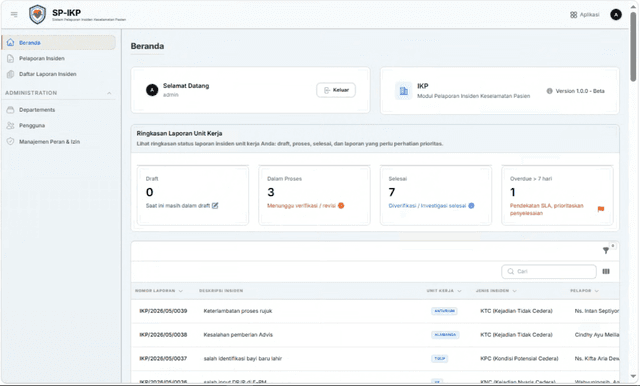This screenshot has height=386, width=640.
Task: Open the table filter funnel icon
Action: [606, 251]
